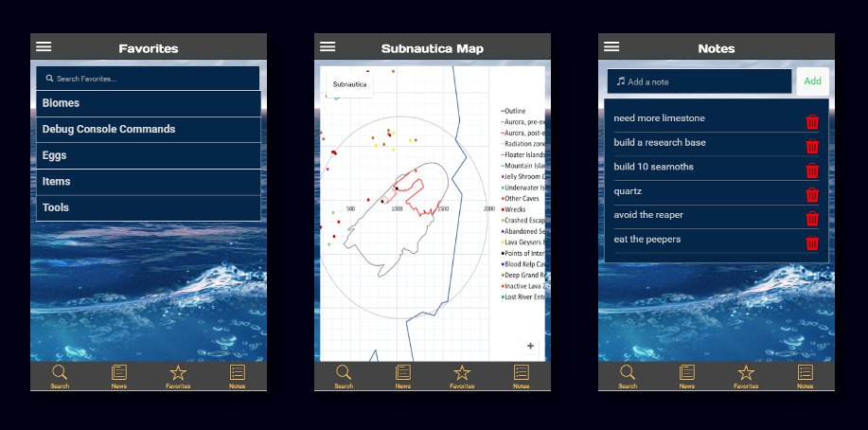
Task: Click the Subnautica Map header title
Action: pos(433,48)
